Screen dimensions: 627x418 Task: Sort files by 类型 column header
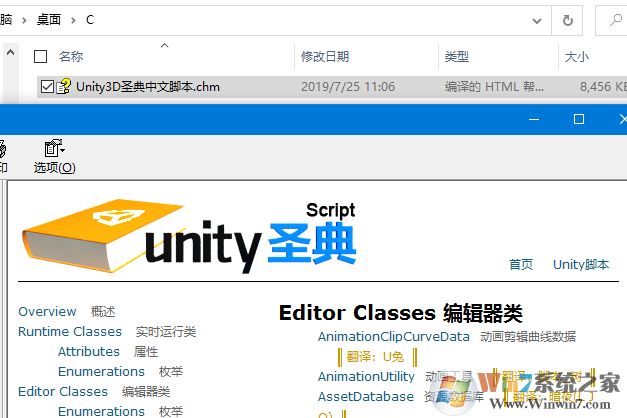point(457,56)
